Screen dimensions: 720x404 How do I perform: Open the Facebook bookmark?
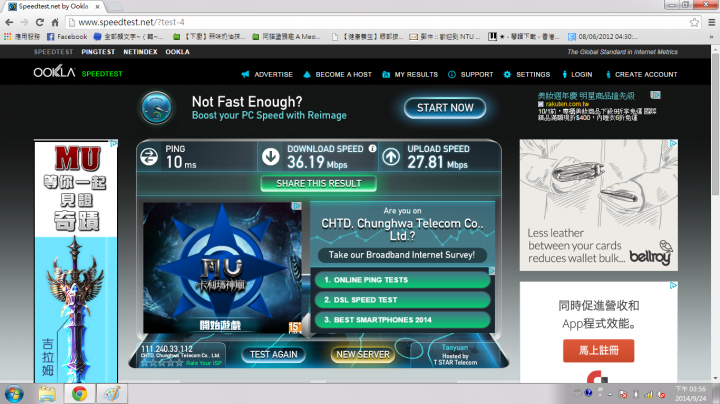click(67, 36)
